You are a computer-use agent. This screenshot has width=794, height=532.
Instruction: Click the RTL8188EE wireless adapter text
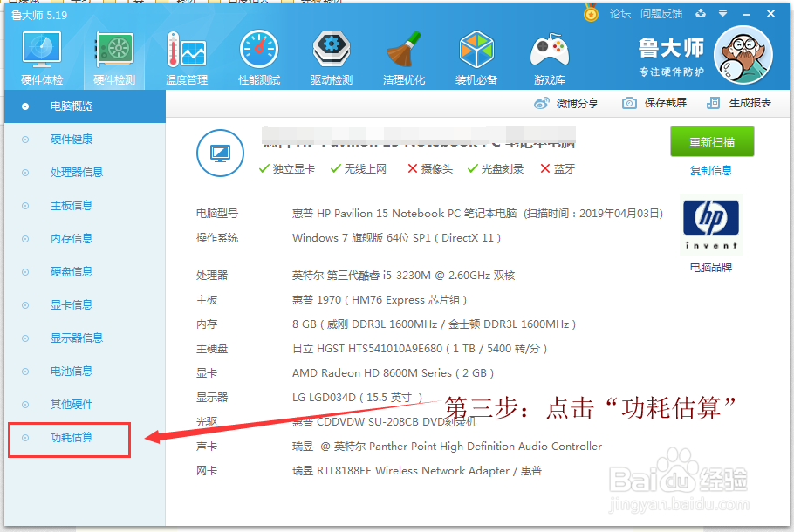[417, 471]
